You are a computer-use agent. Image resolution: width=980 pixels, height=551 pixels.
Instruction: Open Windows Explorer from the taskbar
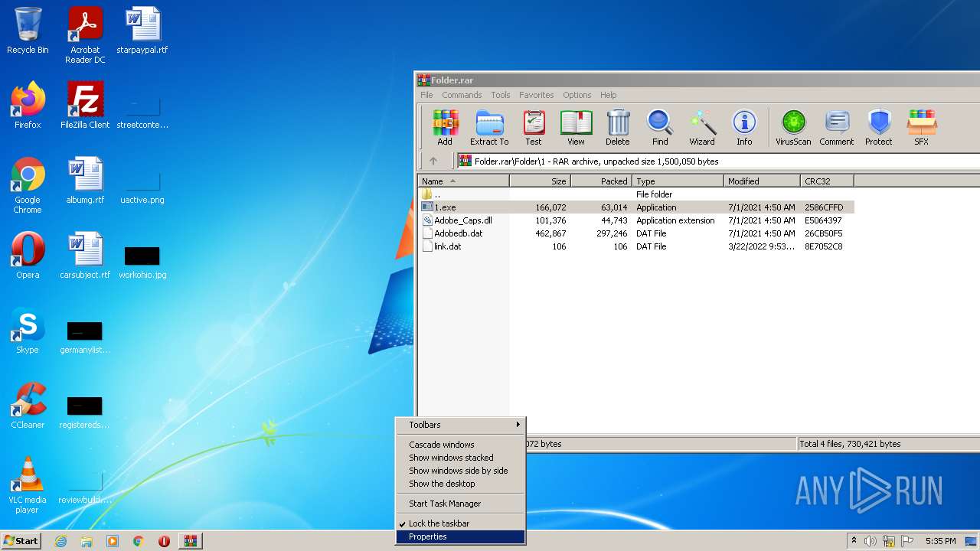[87, 541]
